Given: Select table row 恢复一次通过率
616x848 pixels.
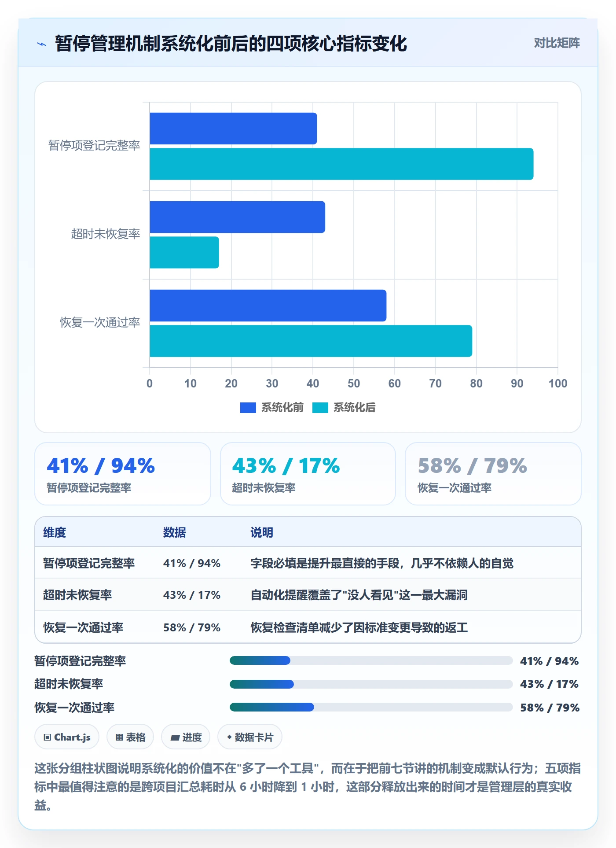Looking at the screenshot, I should pyautogui.click(x=308, y=627).
